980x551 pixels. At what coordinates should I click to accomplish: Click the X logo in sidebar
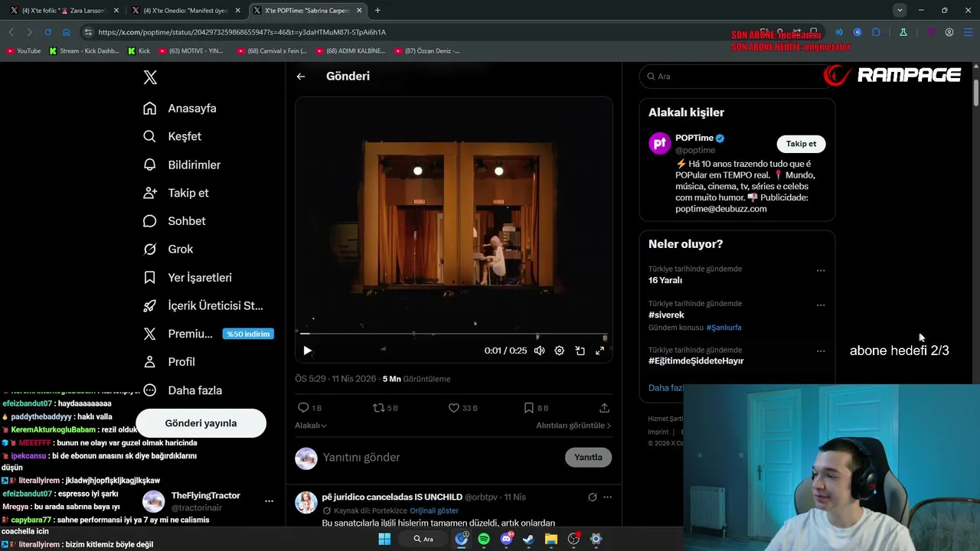(150, 77)
